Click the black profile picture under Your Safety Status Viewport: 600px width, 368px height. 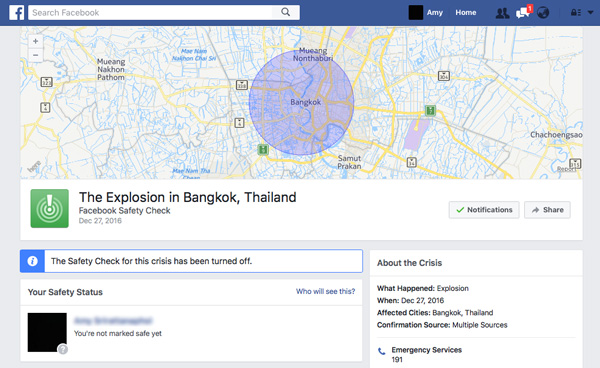pyautogui.click(x=47, y=332)
